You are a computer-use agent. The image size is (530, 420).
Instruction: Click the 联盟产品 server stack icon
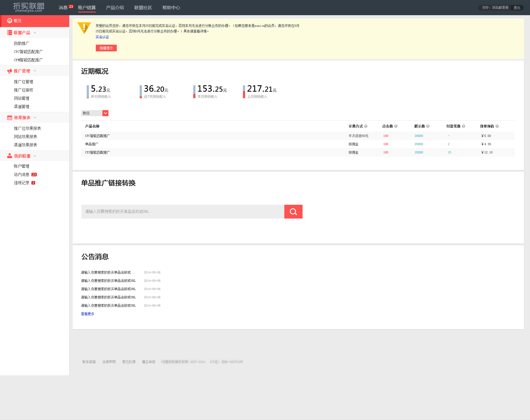point(9,33)
